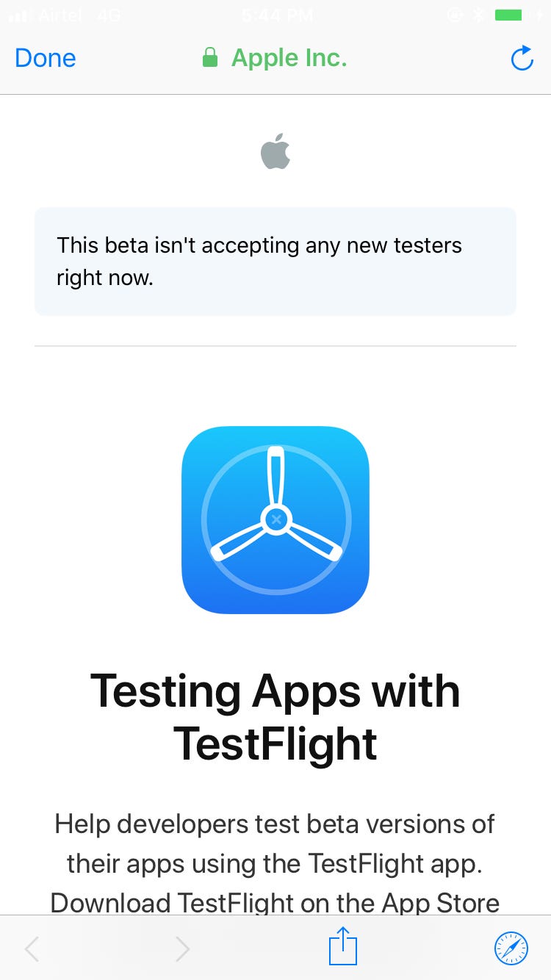Tap the cellular signal bars

pos(19,15)
